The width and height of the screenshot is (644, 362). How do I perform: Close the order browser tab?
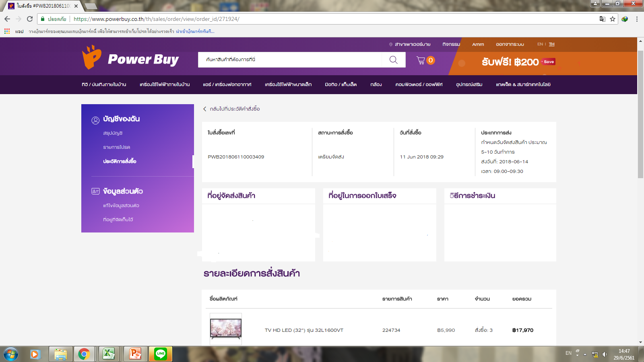coord(76,6)
